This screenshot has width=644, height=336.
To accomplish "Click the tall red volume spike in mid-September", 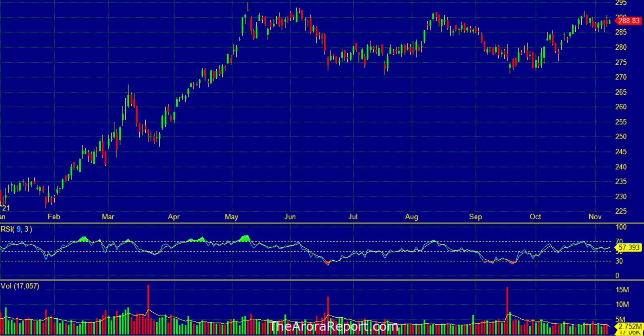I will pos(507,311).
